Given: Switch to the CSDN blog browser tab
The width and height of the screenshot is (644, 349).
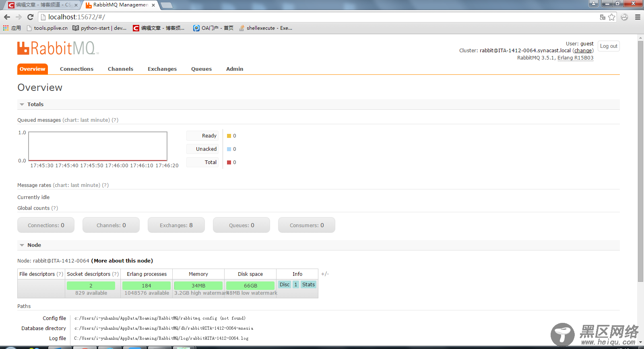Looking at the screenshot, I should (x=42, y=5).
